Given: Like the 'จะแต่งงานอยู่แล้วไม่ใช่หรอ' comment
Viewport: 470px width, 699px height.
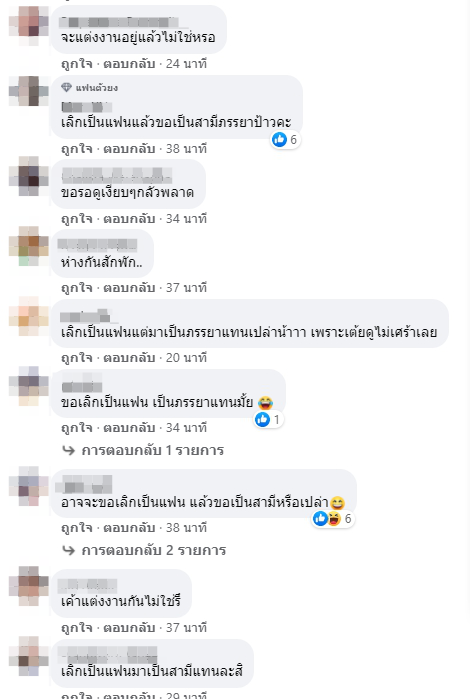Looking at the screenshot, I should click(x=77, y=64).
